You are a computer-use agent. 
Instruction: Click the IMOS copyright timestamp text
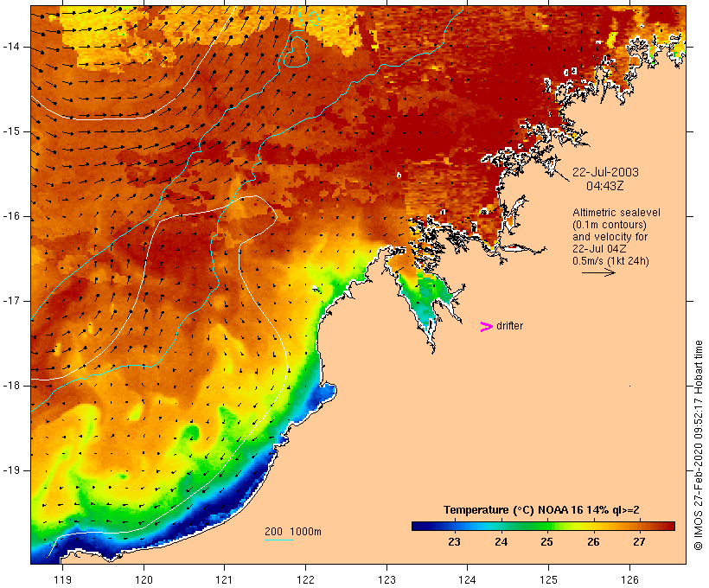(698, 445)
